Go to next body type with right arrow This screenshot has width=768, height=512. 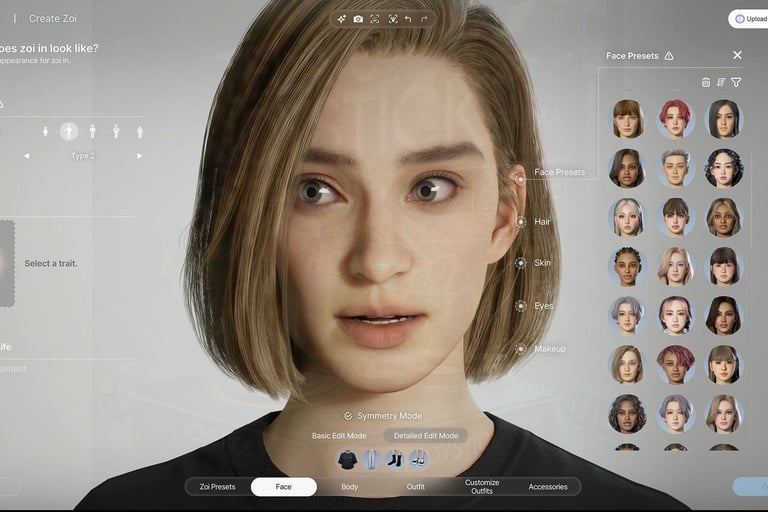click(140, 156)
